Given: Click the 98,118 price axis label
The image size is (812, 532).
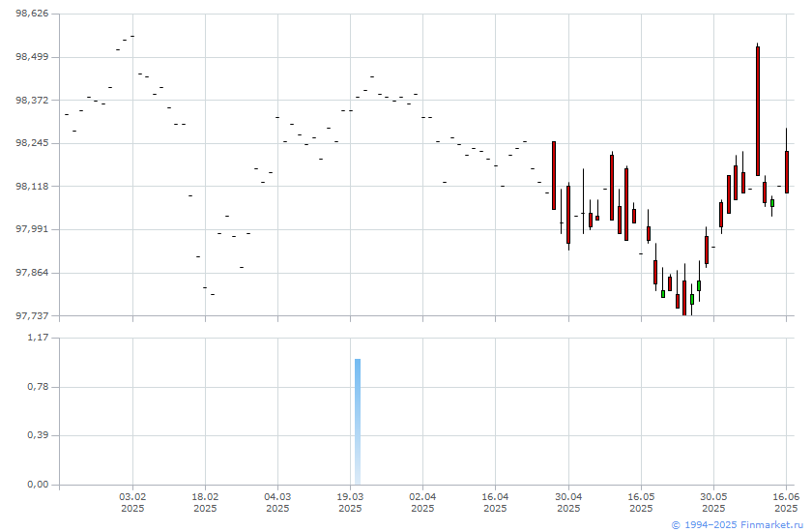Looking at the screenshot, I should tap(32, 186).
